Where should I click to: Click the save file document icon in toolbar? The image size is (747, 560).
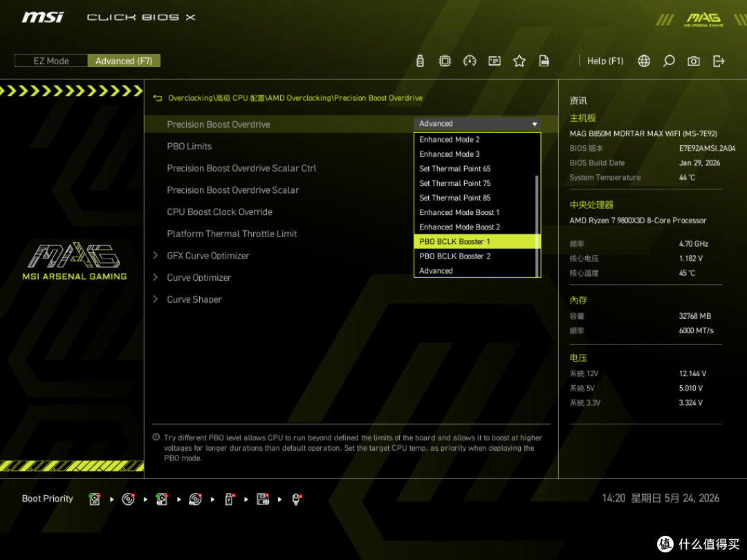544,61
